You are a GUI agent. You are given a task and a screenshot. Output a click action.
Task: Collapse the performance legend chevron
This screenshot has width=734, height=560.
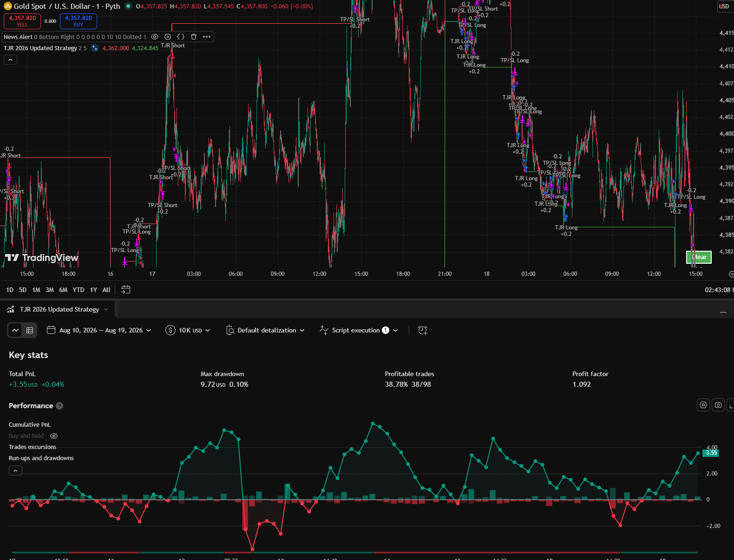[15, 470]
